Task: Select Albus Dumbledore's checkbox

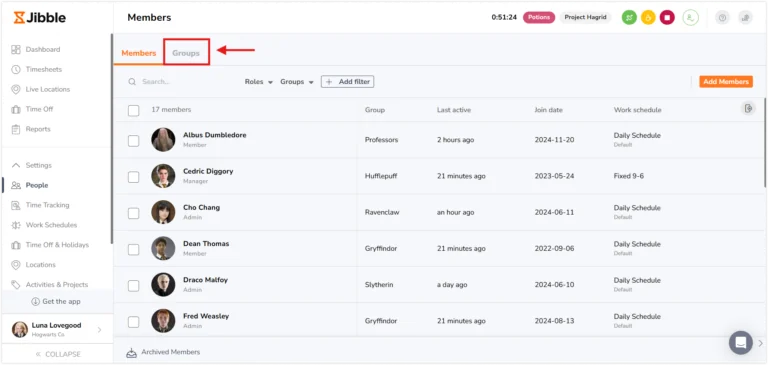Action: (134, 141)
